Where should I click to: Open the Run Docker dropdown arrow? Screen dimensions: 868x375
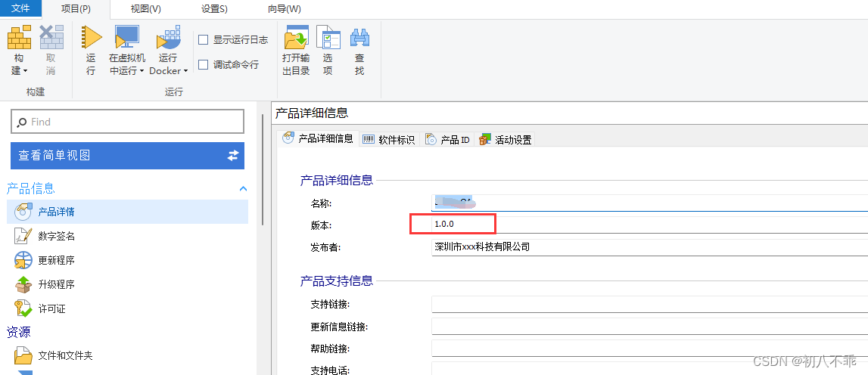click(x=185, y=71)
